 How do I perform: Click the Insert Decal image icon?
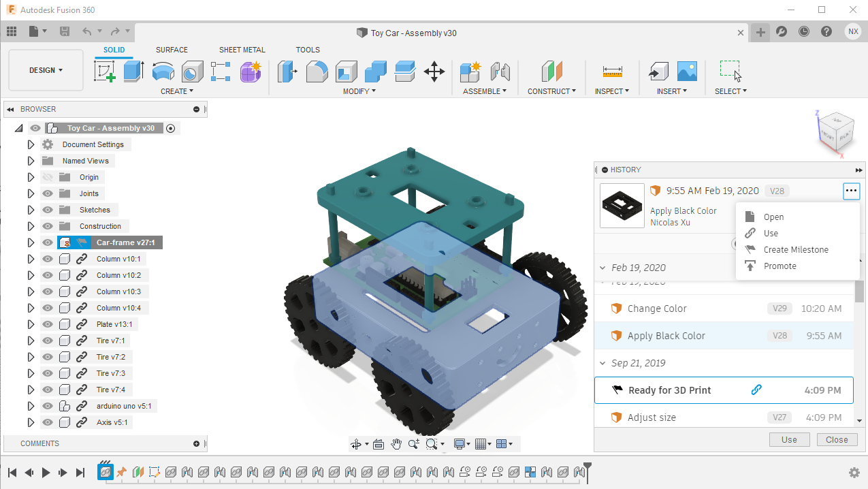(x=686, y=72)
